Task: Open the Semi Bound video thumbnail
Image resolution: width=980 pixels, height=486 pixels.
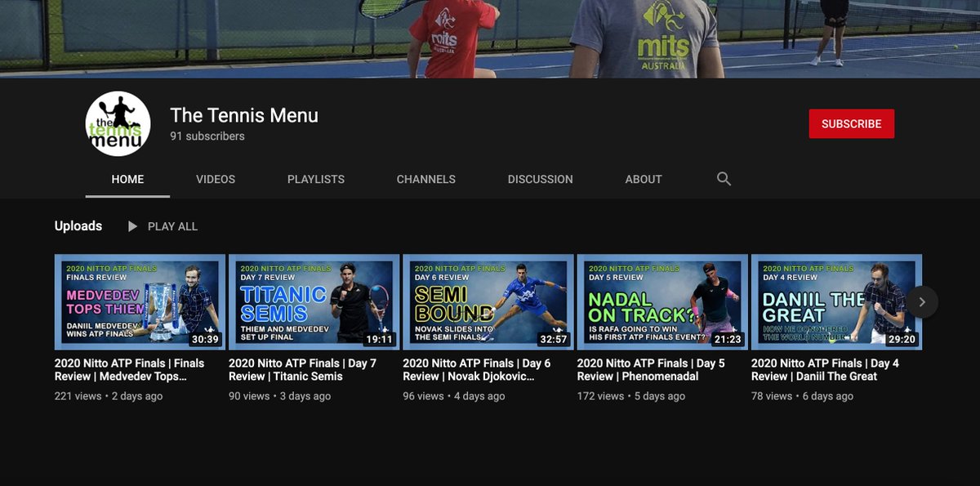Action: 488,302
